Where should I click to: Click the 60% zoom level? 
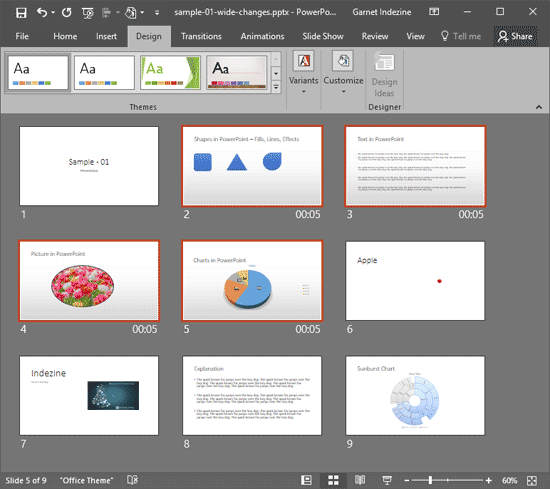[509, 480]
